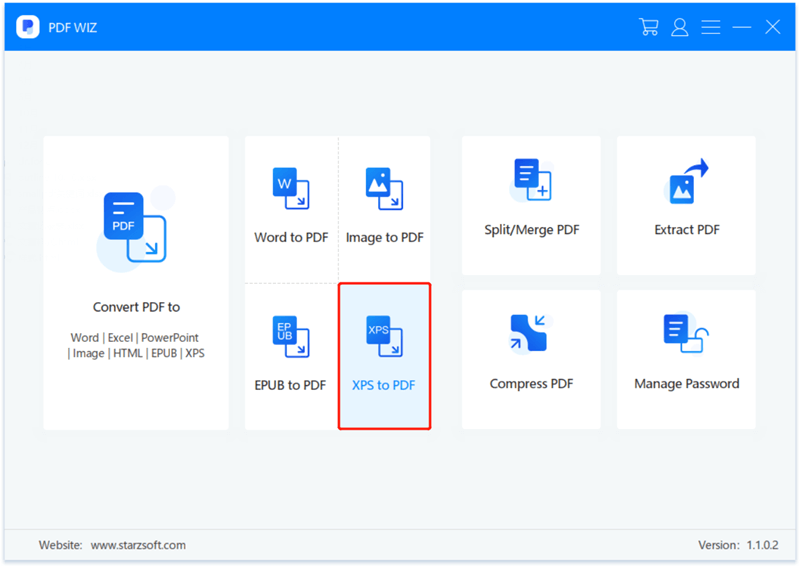
Task: Click the Word to PDF icon
Action: click(291, 188)
